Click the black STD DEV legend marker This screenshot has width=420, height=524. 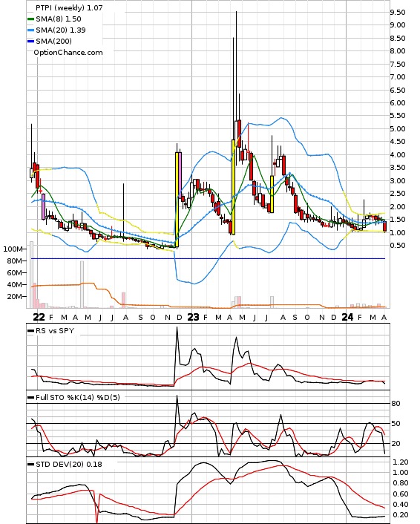pos(30,464)
